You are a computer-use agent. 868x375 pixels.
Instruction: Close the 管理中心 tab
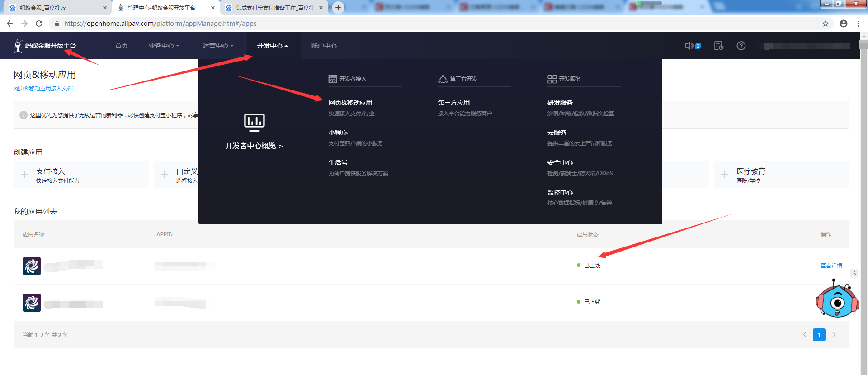[x=213, y=8]
